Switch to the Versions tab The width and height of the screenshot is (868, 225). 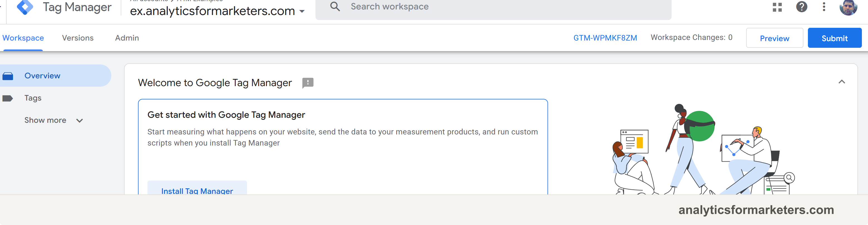point(78,38)
